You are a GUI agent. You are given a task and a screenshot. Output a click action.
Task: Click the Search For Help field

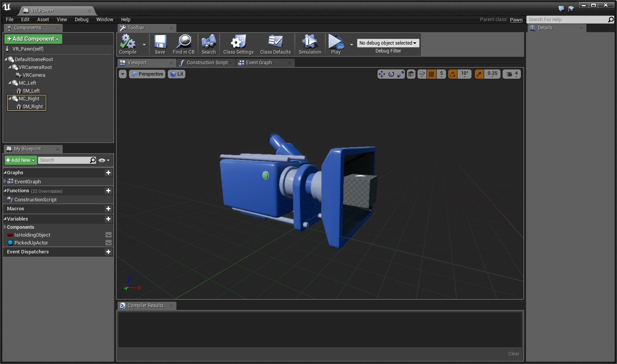click(566, 20)
